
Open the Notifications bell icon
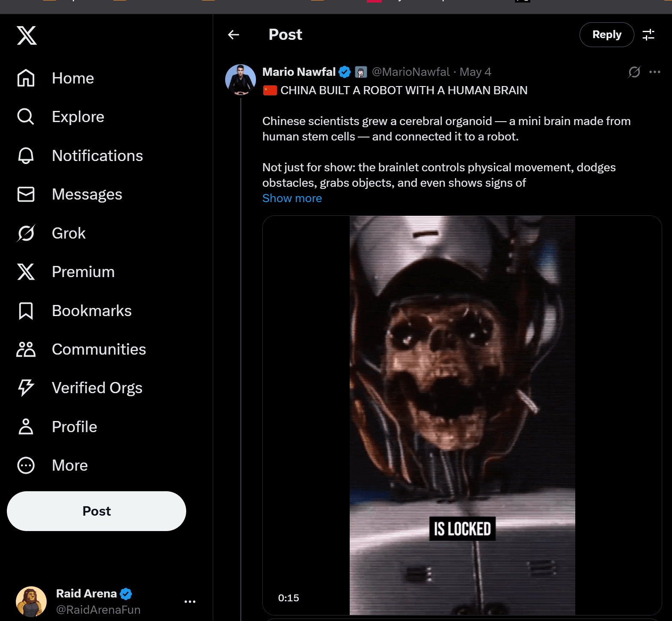click(x=26, y=155)
